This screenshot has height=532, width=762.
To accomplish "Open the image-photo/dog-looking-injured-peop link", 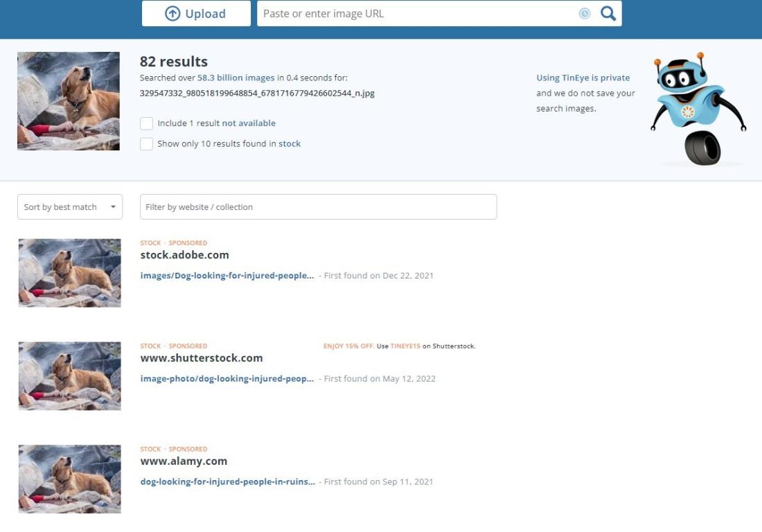I will (x=227, y=378).
